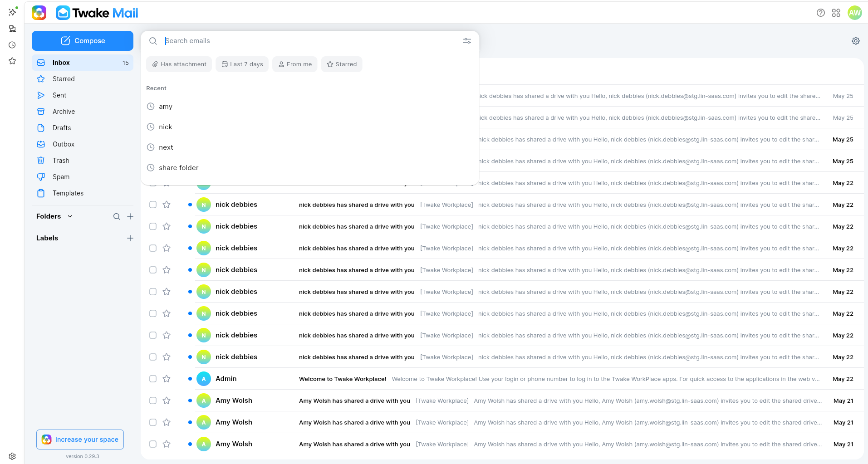
Task: Click the second icon in left rail
Action: click(x=12, y=29)
